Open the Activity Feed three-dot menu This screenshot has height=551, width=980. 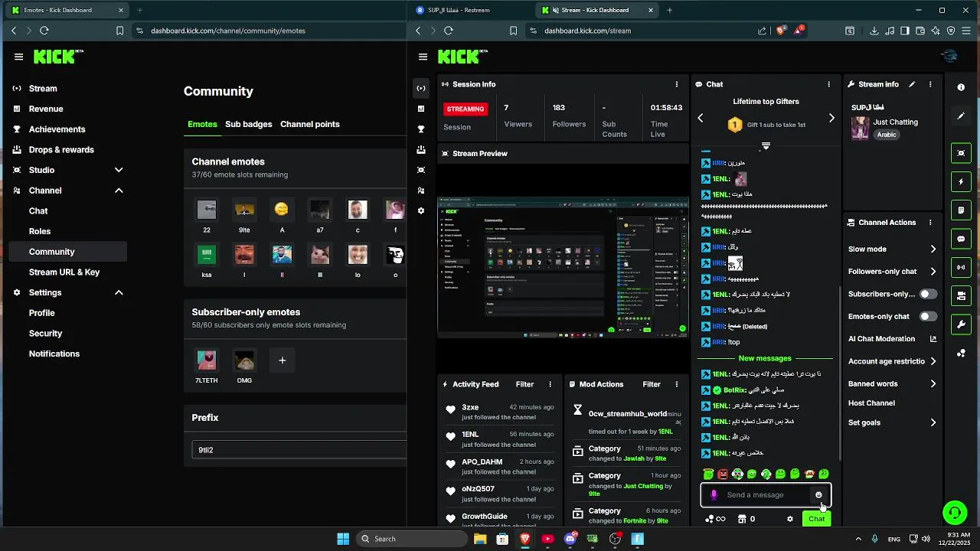click(550, 384)
